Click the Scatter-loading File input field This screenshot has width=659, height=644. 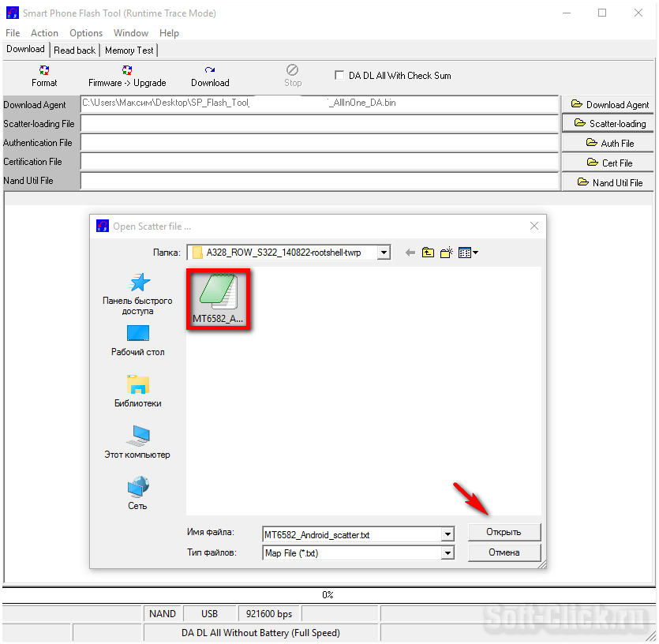(x=320, y=124)
